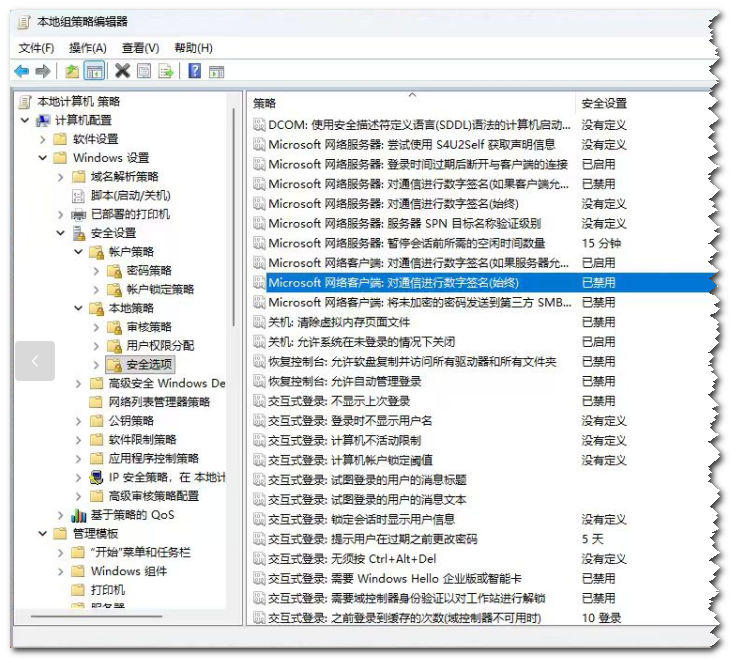Click the blue Help question mark icon

pos(194,71)
